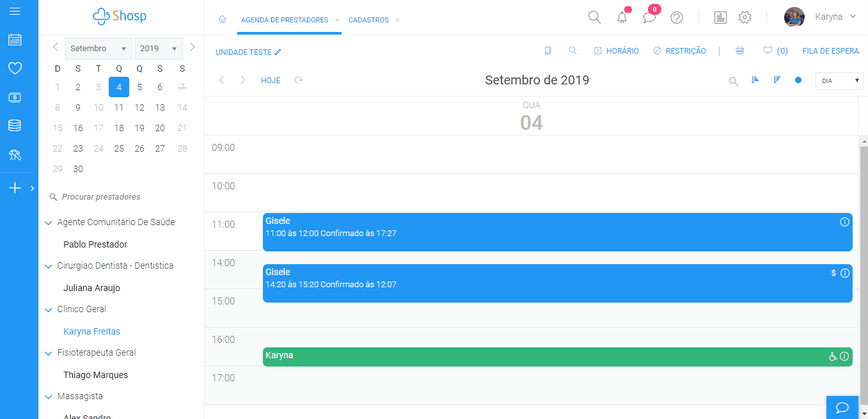Show info for Gisele's 14:20 appointment

pos(844,273)
